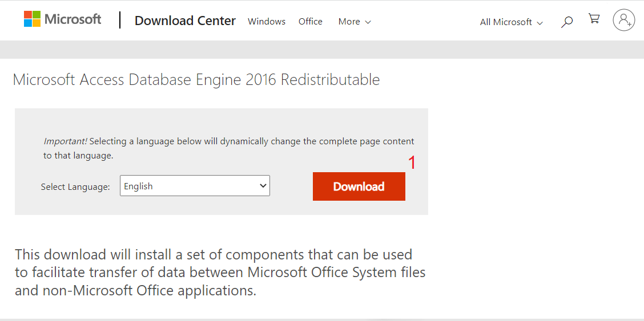
Task: Click the Select Language label
Action: [x=75, y=187]
